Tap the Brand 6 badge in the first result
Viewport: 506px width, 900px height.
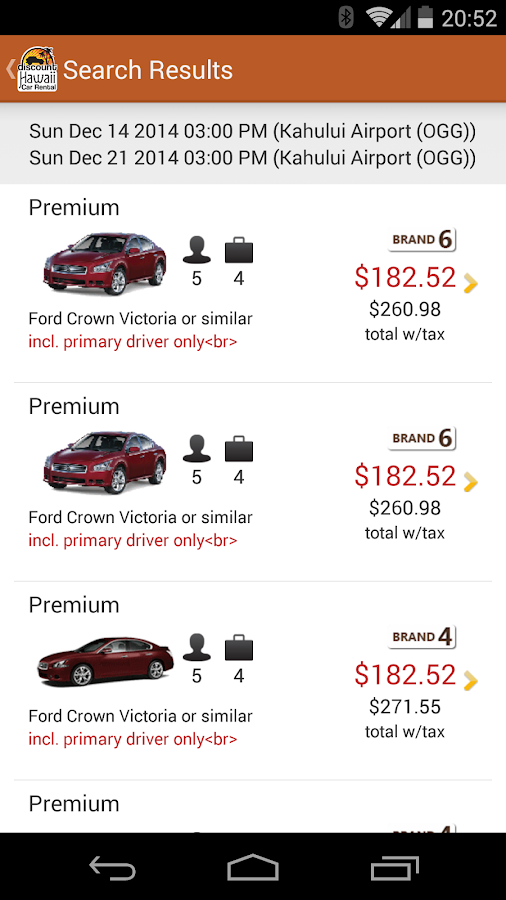(422, 239)
